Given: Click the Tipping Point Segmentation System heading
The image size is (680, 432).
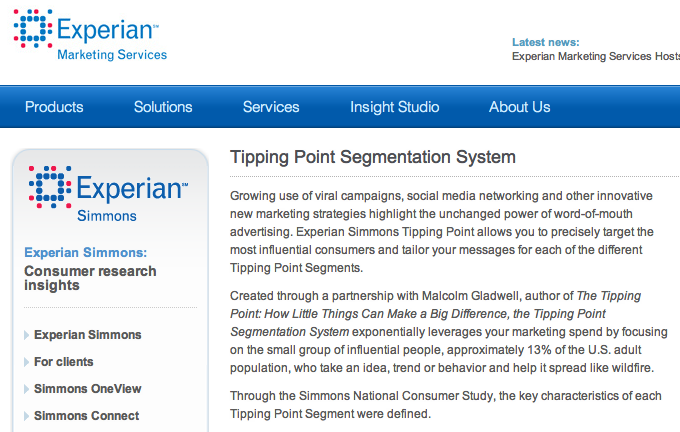Looking at the screenshot, I should point(373,157).
